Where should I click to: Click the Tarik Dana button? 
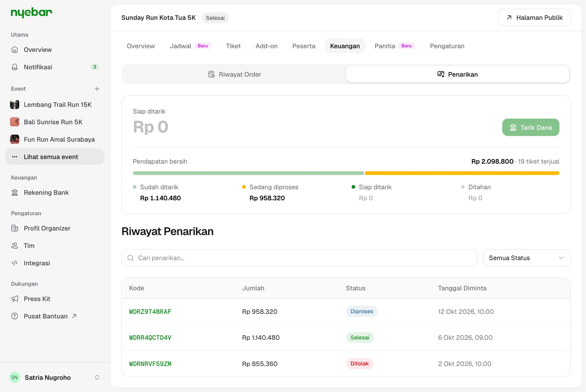click(x=530, y=127)
